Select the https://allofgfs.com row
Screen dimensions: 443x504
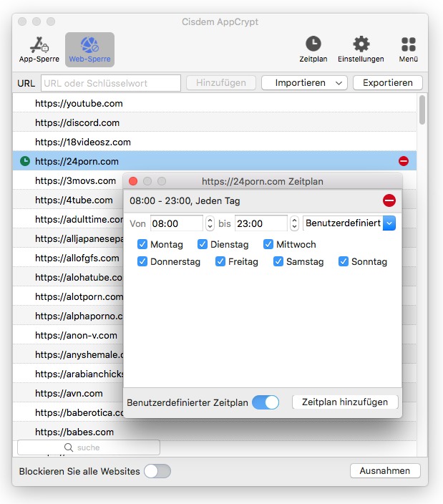tap(68, 258)
